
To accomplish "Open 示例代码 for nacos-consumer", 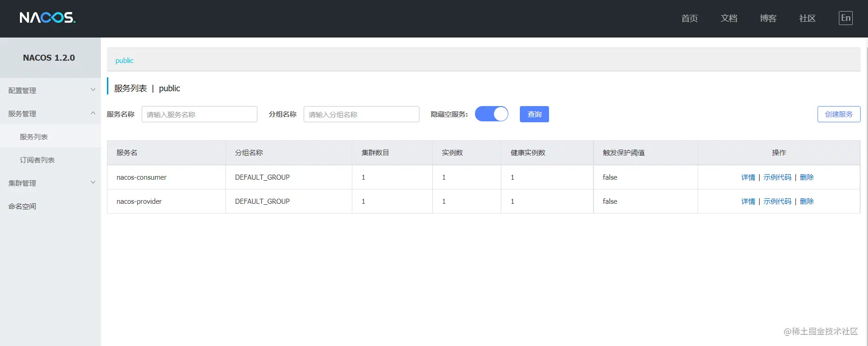I will coord(777,177).
